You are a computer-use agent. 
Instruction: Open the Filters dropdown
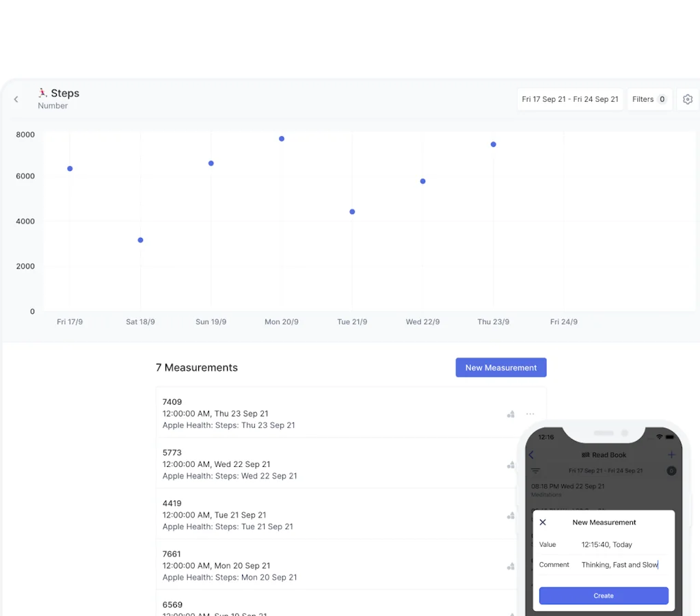tap(649, 99)
